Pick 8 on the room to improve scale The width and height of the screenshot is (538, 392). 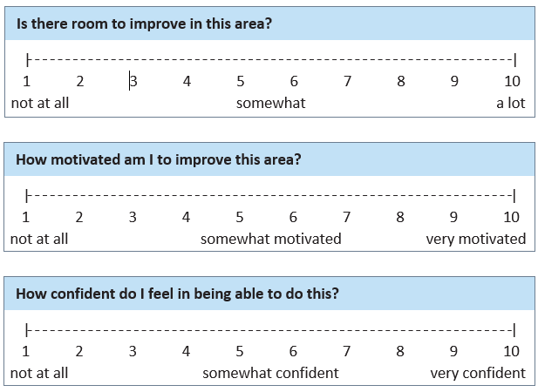(x=401, y=82)
